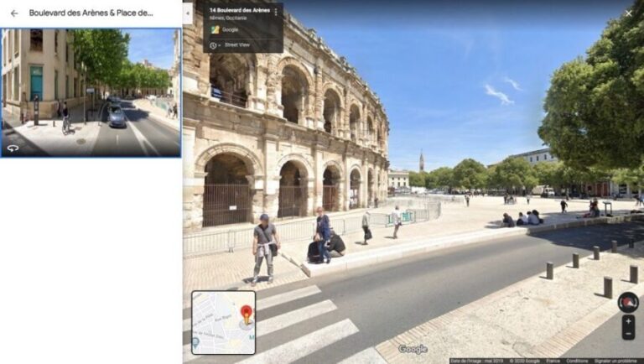
Task: Click the Google Maps contributor icon
Action: 215,29
